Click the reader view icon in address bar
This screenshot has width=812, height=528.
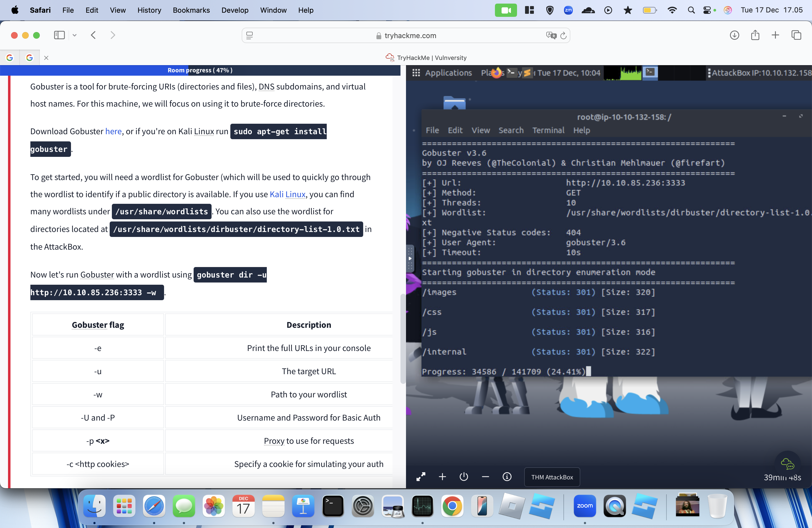click(x=249, y=35)
